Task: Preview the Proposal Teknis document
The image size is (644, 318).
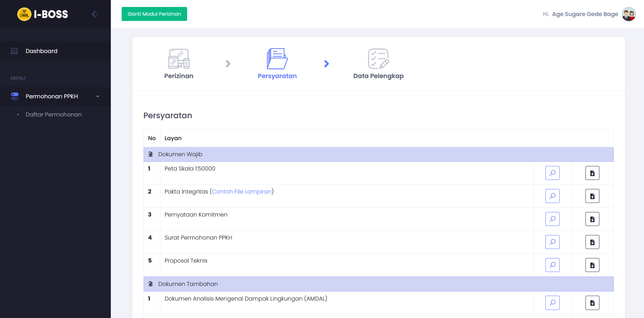Action: (552, 265)
